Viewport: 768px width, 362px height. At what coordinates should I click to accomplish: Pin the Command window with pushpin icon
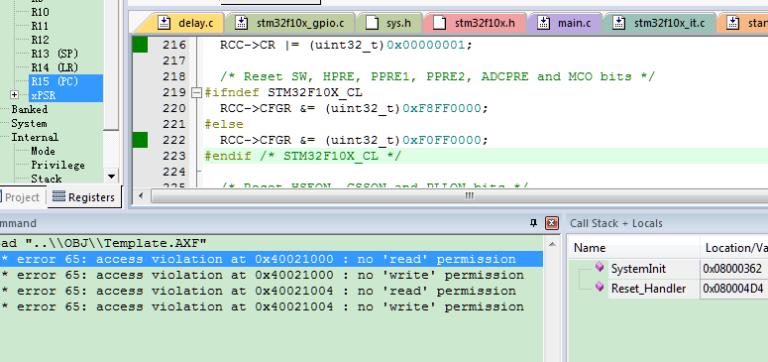tap(534, 223)
